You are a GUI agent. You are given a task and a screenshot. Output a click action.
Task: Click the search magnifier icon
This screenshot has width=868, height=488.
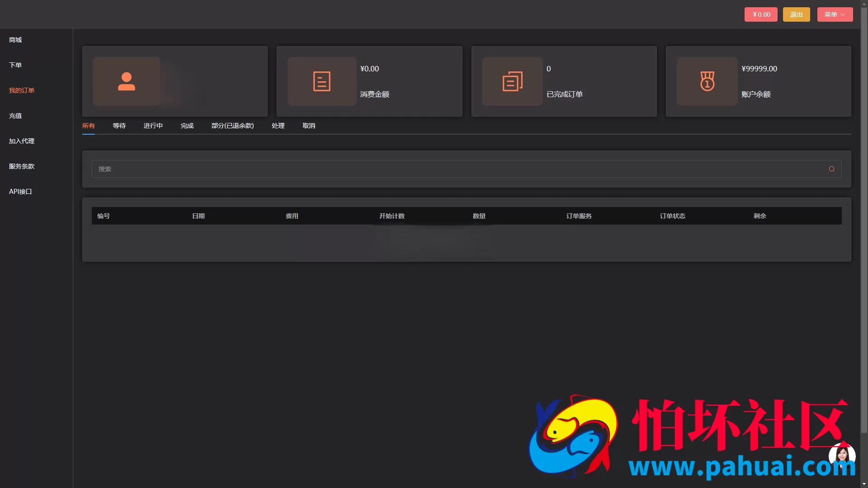pos(831,169)
